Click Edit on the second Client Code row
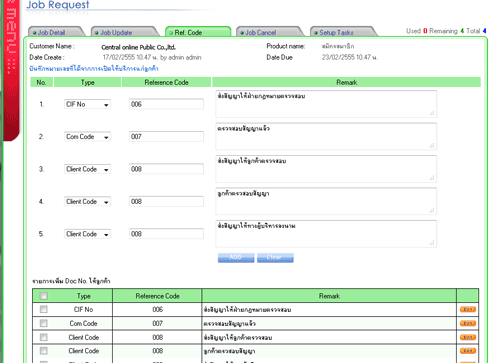 pos(468,351)
